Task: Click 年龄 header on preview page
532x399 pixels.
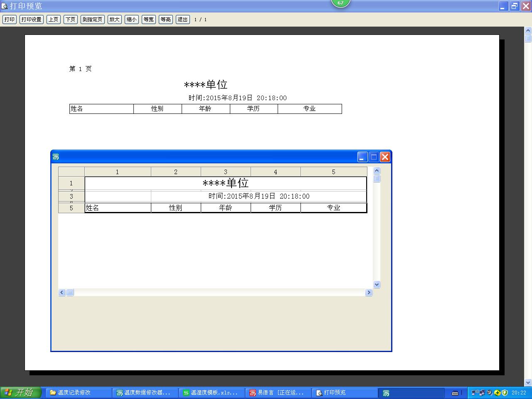Action: [205, 109]
